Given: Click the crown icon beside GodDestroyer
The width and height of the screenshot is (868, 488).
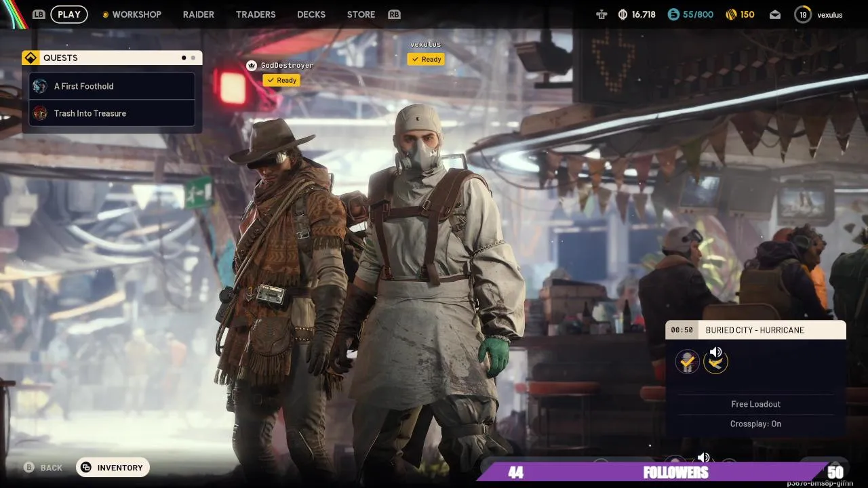Looking at the screenshot, I should click(x=252, y=65).
